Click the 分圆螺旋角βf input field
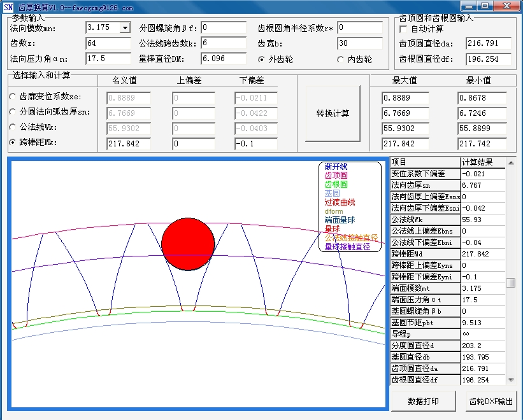The width and height of the screenshot is (523, 420). [224, 27]
